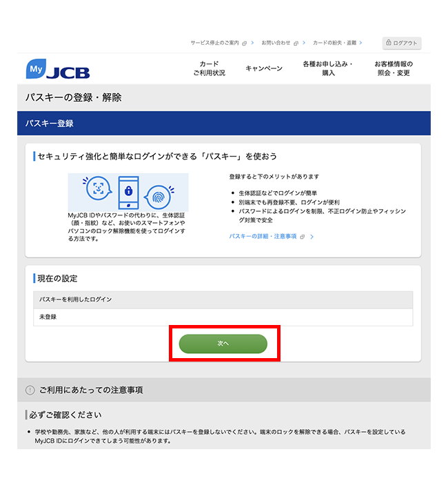Click chevron arrow after お問い合わせ
The height and width of the screenshot is (483, 448).
click(x=304, y=43)
